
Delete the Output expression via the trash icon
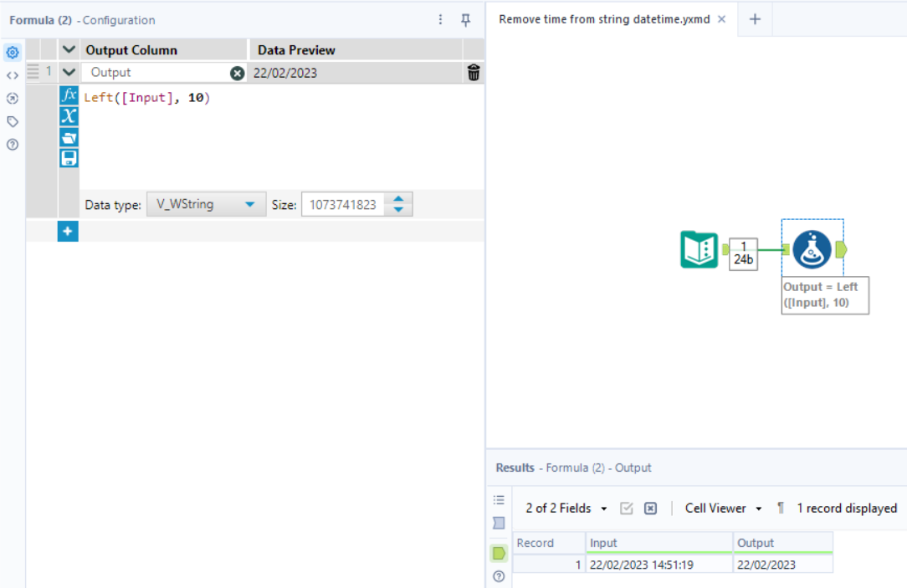[474, 73]
